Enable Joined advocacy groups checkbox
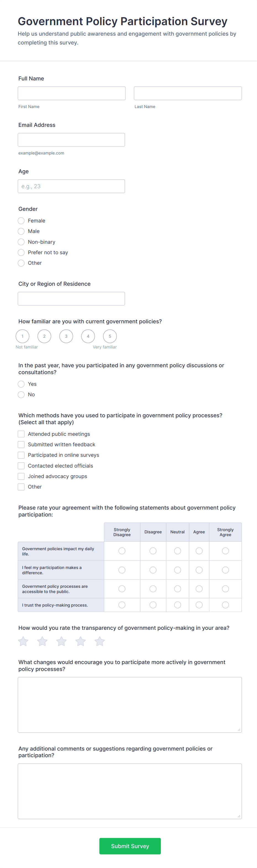The height and width of the screenshot is (868, 257). click(21, 476)
